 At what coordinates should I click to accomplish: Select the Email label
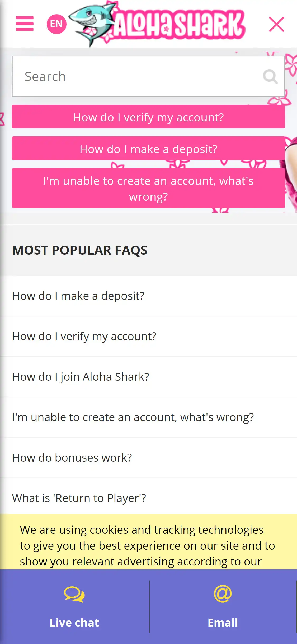point(223,623)
